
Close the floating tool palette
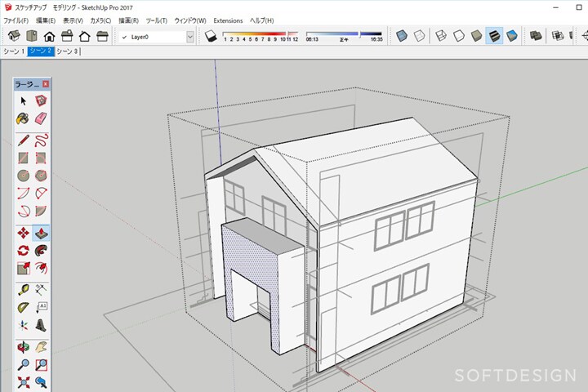(x=46, y=84)
